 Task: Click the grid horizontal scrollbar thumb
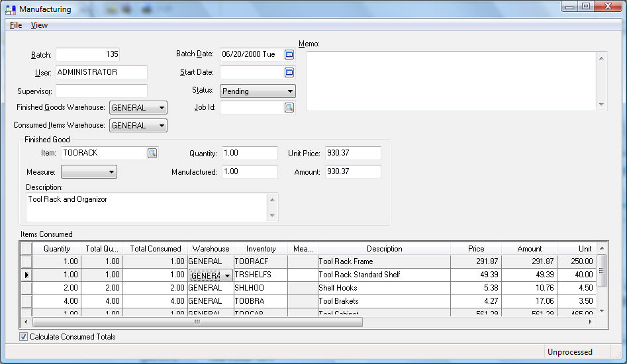[x=197, y=322]
